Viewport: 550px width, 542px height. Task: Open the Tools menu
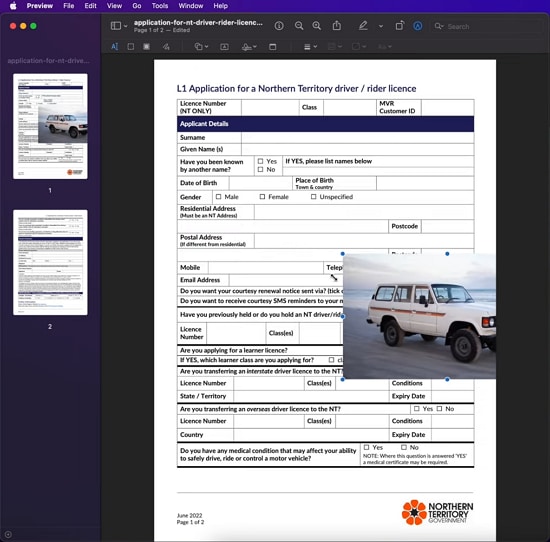pos(160,6)
